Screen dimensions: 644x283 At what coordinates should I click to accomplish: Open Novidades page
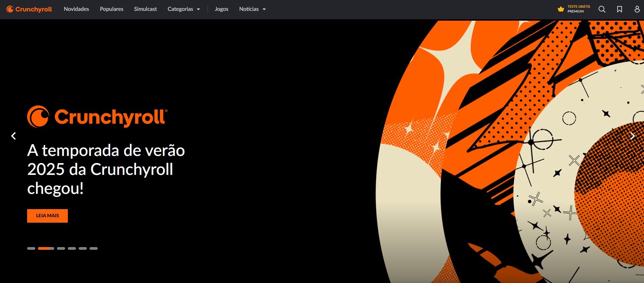(76, 9)
